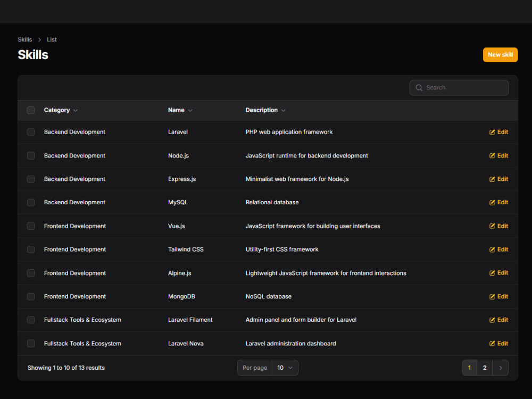Check the MongoDB row checkbox
This screenshot has height=399, width=532.
coord(31,296)
